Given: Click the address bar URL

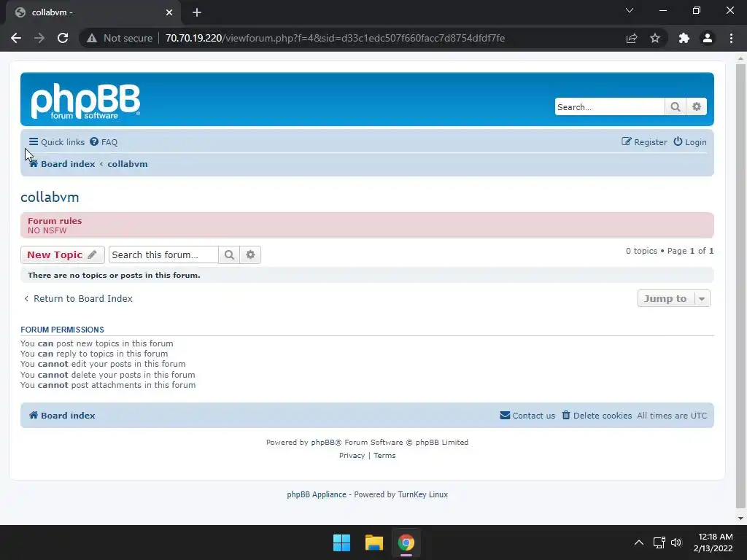Looking at the screenshot, I should [335, 38].
